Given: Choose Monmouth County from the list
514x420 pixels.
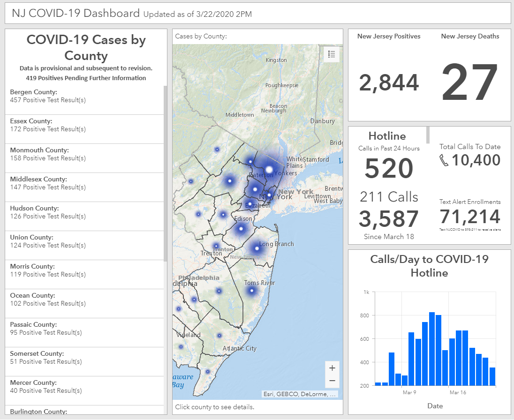Looking at the screenshot, I should point(84,154).
